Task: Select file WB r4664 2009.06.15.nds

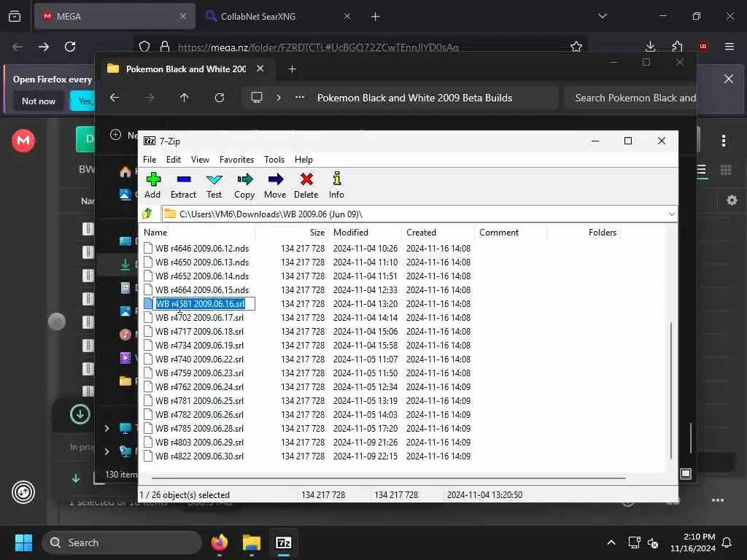Action: (202, 289)
